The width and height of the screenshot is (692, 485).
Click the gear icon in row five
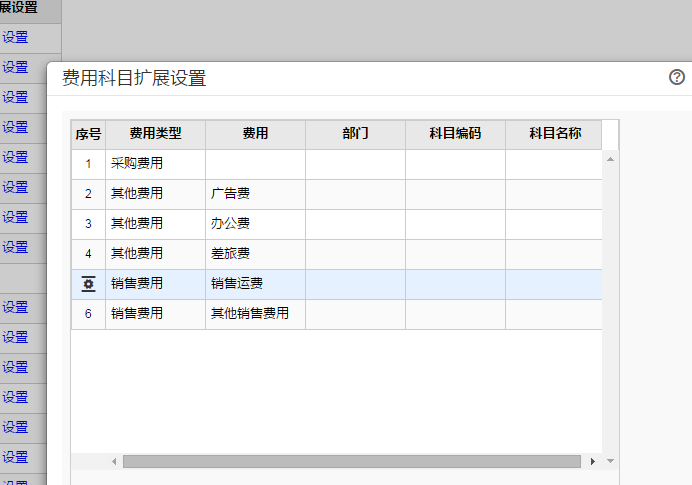coord(88,284)
